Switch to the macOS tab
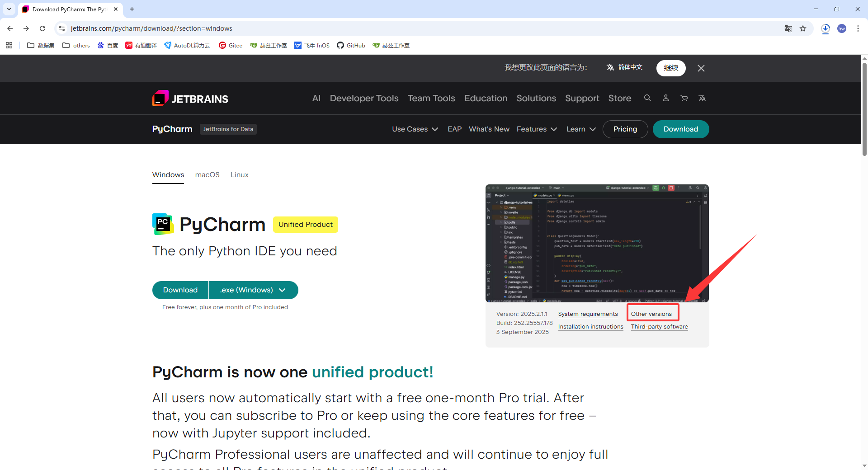Screen dimensions: 868x470 point(208,175)
